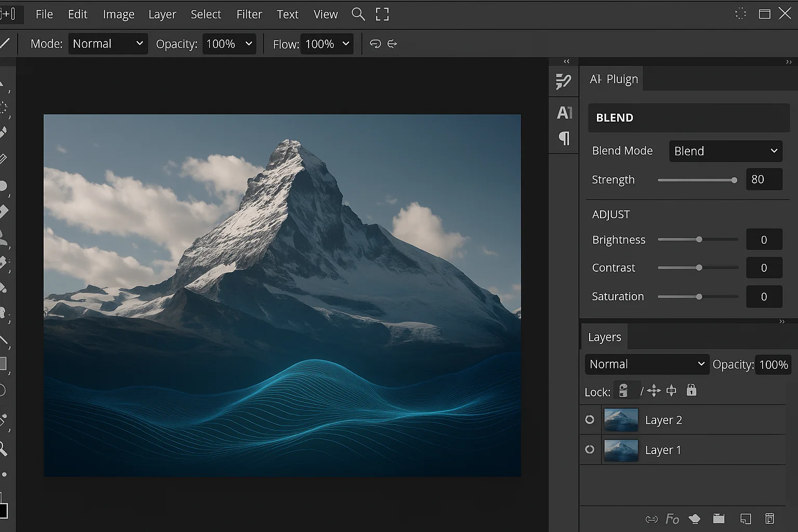Open the paragraph panel icon
This screenshot has height=532, width=798.
tap(564, 138)
